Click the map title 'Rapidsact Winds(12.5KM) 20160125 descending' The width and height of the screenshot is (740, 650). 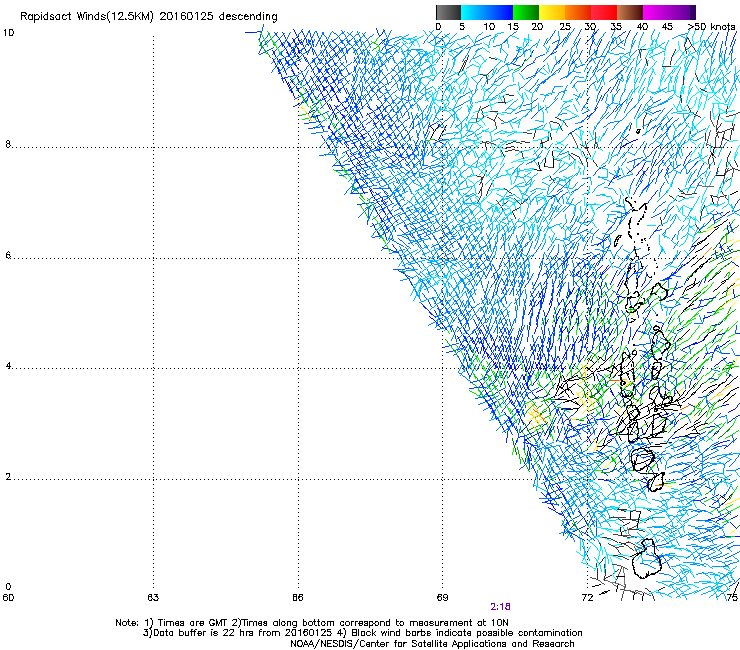(149, 16)
